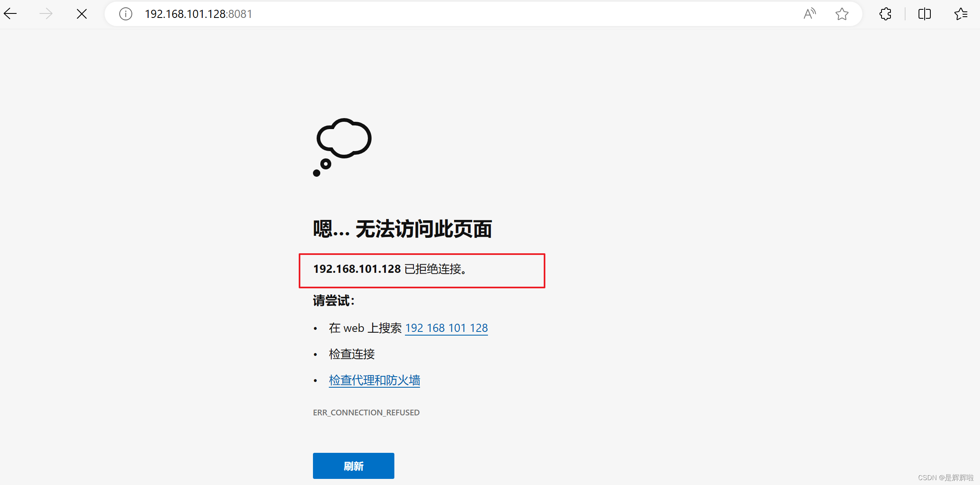
Task: Open the Favorites list icon
Action: pyautogui.click(x=961, y=14)
